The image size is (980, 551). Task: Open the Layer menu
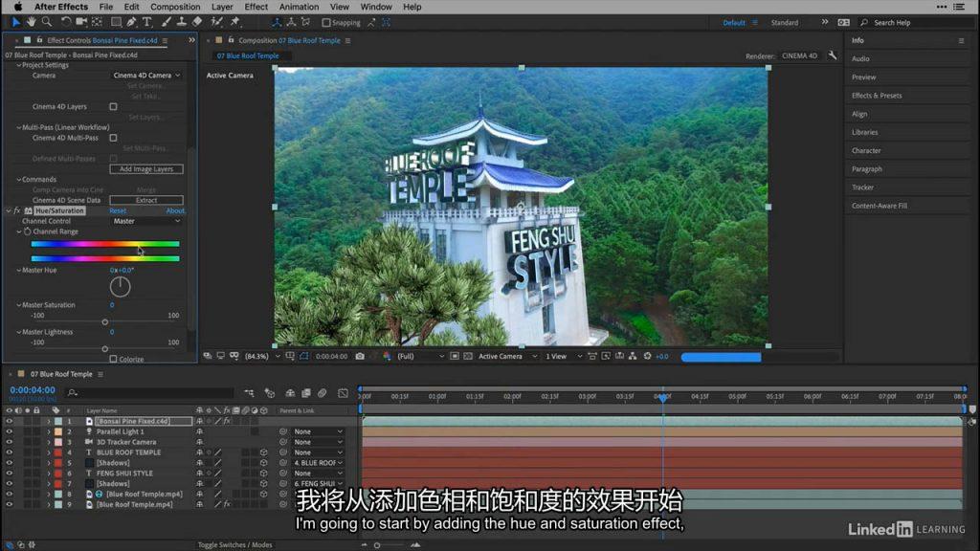coord(222,7)
